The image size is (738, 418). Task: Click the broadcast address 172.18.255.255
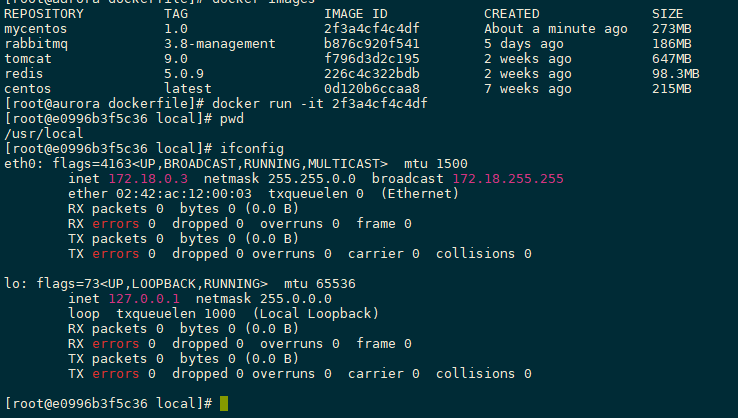pos(508,179)
